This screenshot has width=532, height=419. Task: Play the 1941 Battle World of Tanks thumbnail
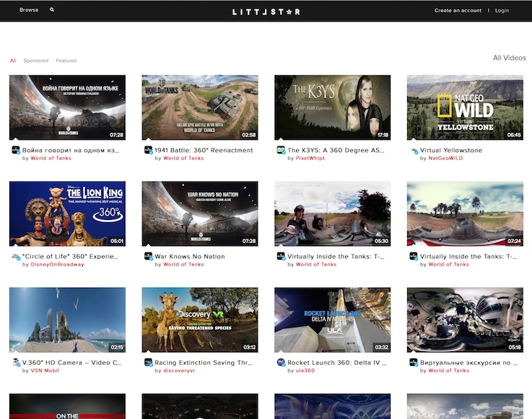click(x=200, y=107)
